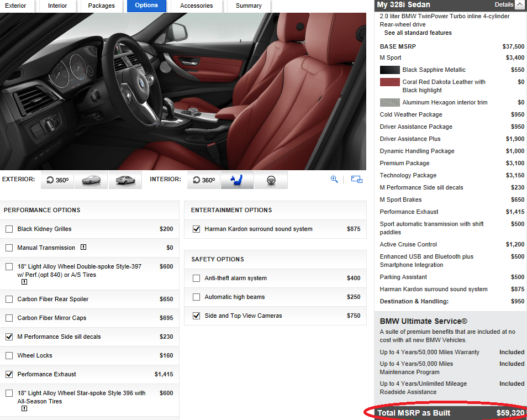Screen dimensions: 527x420
Task: Click Technology Package summary line
Action: click(452, 175)
